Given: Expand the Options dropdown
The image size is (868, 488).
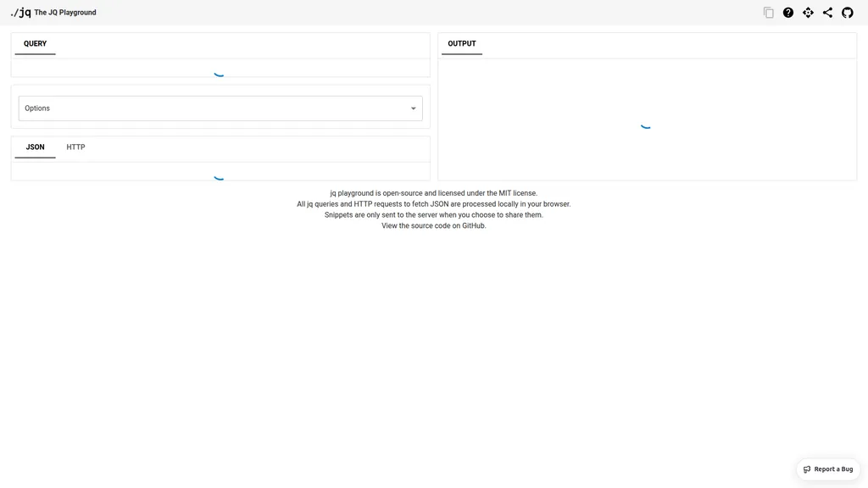Looking at the screenshot, I should (220, 108).
